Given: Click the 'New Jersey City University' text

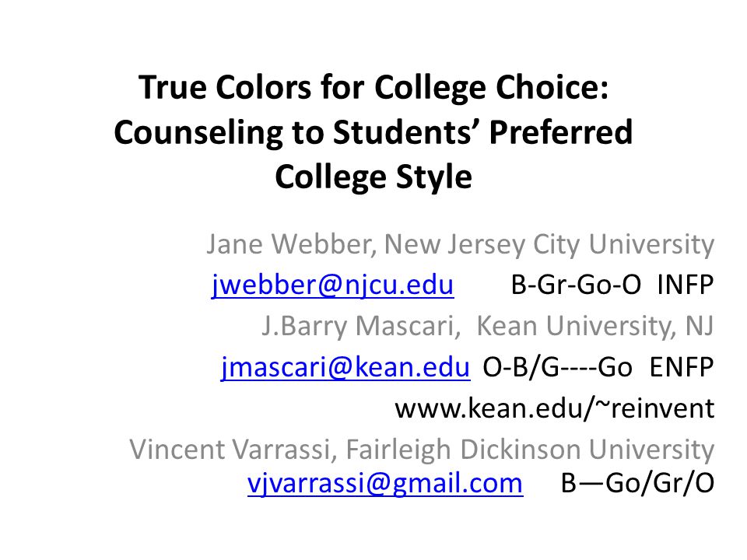Looking at the screenshot, I should coord(549,244).
